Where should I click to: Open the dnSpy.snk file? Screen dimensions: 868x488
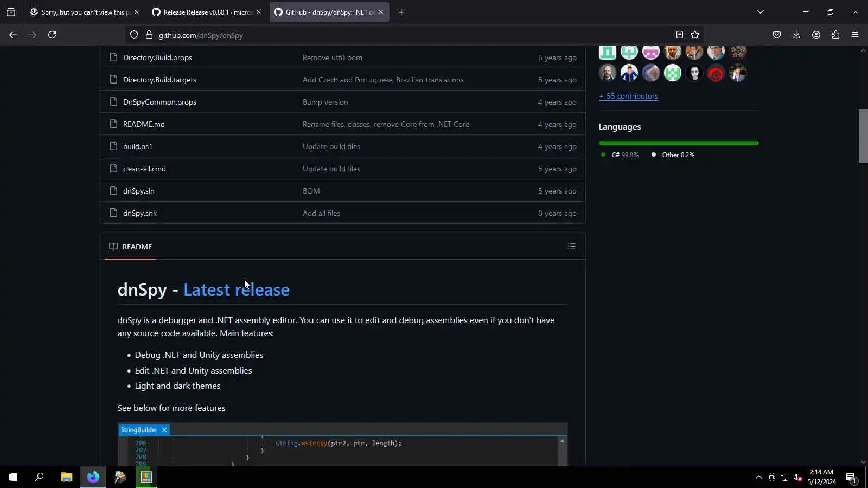point(140,213)
